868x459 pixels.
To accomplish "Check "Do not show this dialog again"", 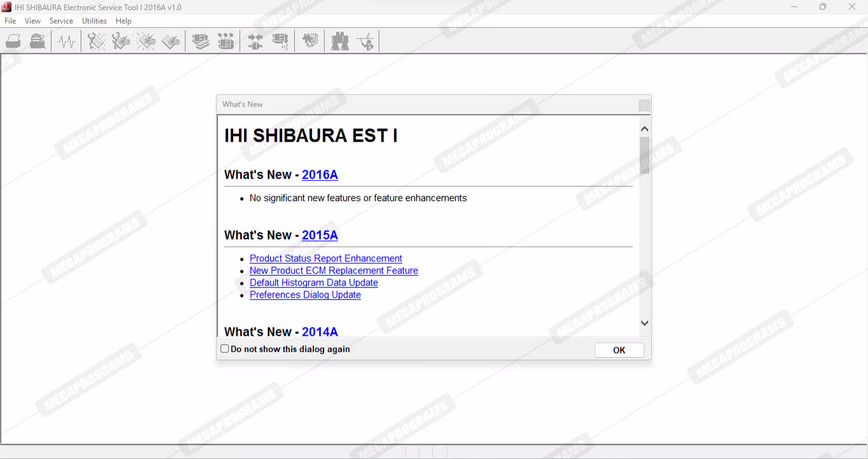I will 225,349.
